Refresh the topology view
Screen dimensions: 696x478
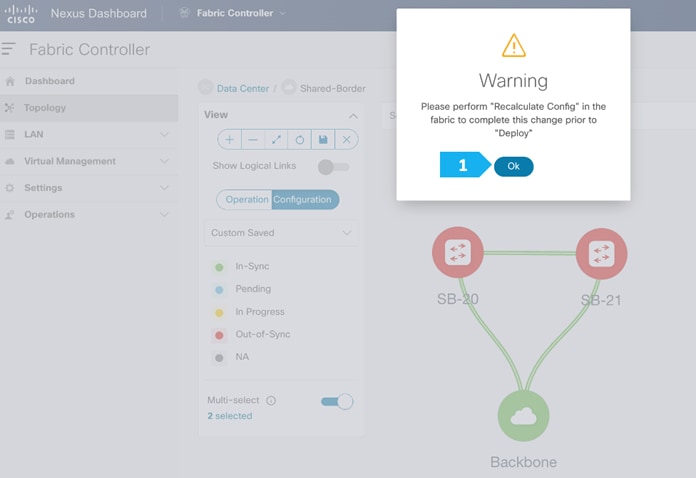300,140
